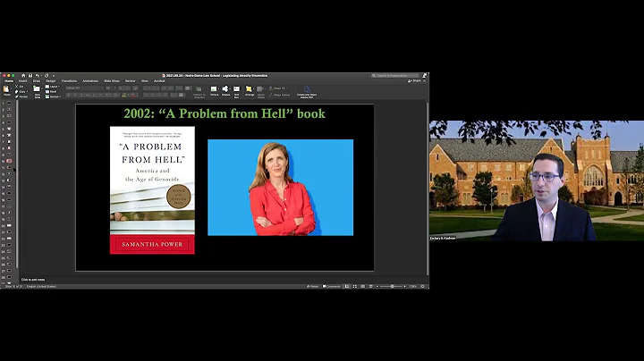Image resolution: width=644 pixels, height=361 pixels.
Task: Switch to Slide Sorter view in status bar
Action: coord(355,286)
